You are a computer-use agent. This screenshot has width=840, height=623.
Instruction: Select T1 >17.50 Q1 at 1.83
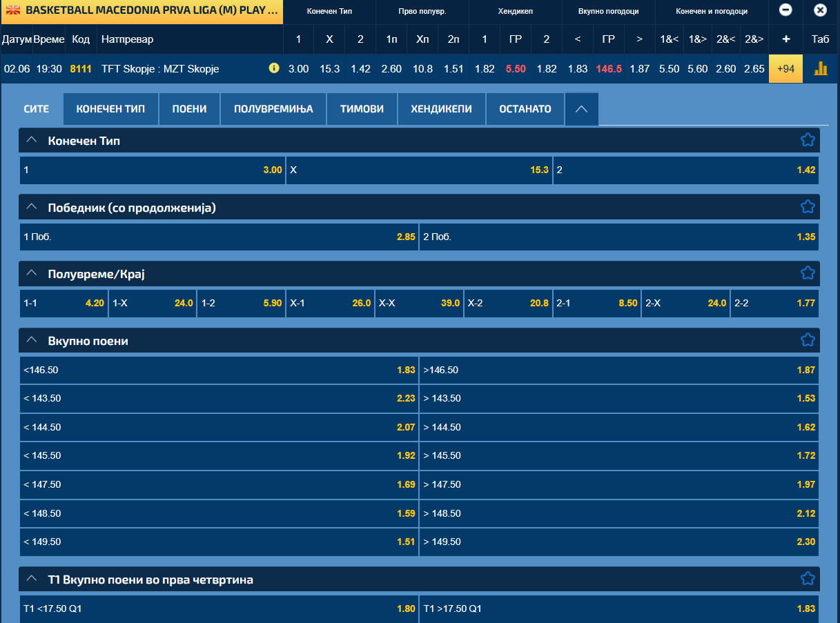point(619,609)
